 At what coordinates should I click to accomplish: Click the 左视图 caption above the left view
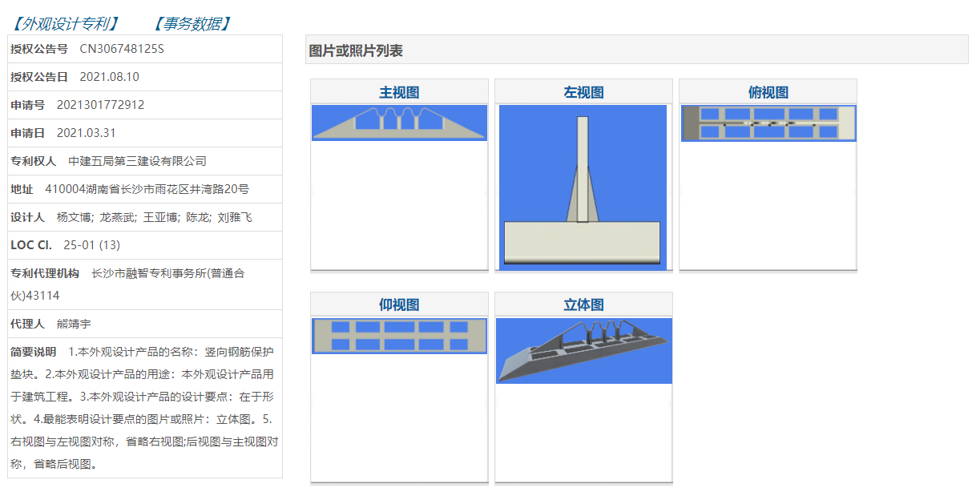tap(583, 91)
